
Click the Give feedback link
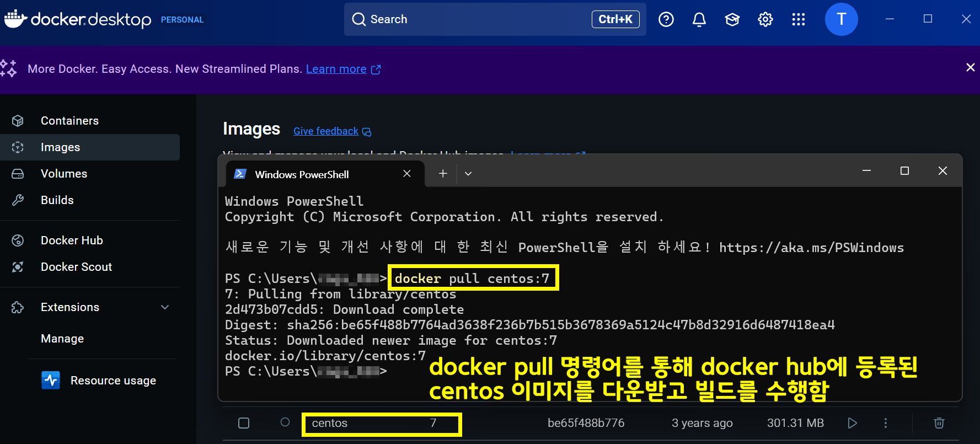(x=326, y=131)
